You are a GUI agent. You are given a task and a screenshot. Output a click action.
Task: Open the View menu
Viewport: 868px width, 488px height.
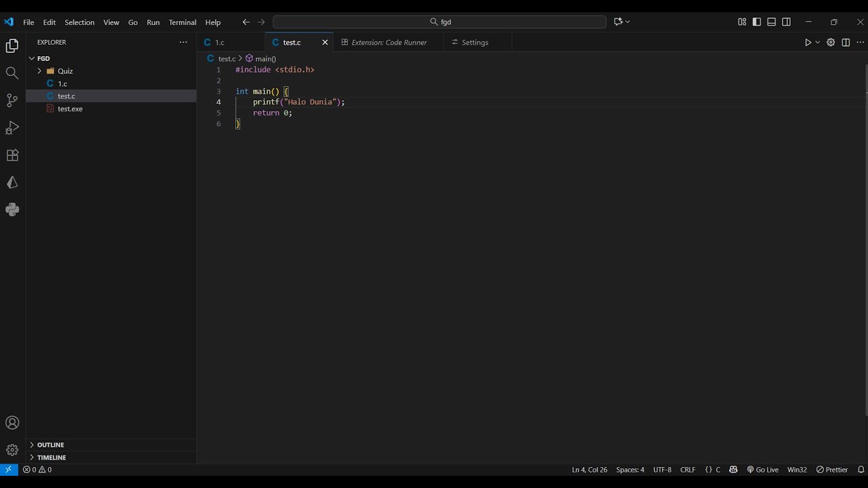pyautogui.click(x=111, y=22)
